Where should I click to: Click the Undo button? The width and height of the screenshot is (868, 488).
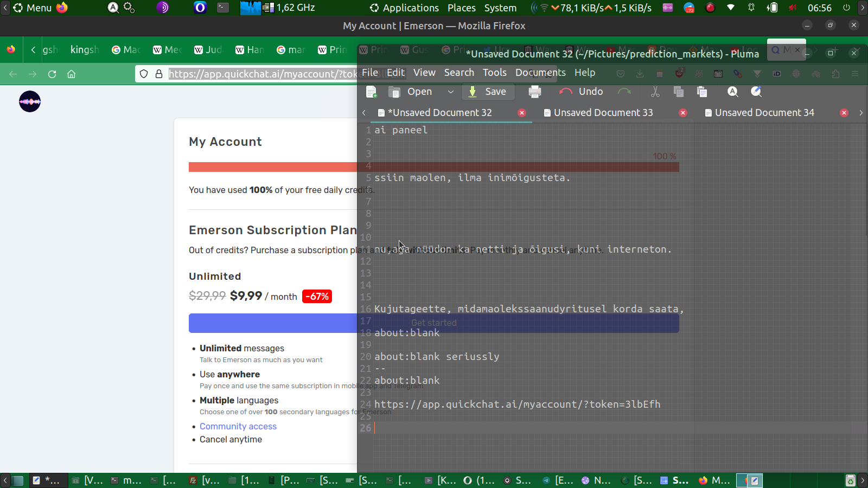point(582,92)
